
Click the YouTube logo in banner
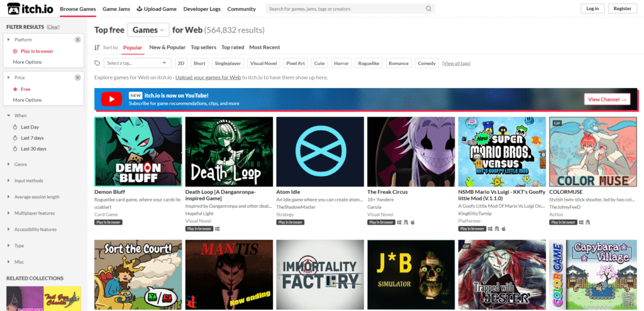point(111,99)
